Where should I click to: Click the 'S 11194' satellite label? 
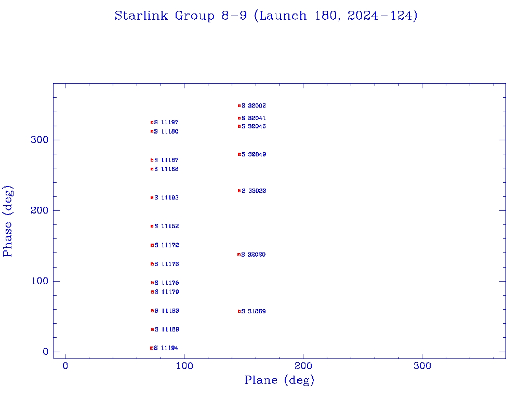pyautogui.click(x=166, y=348)
